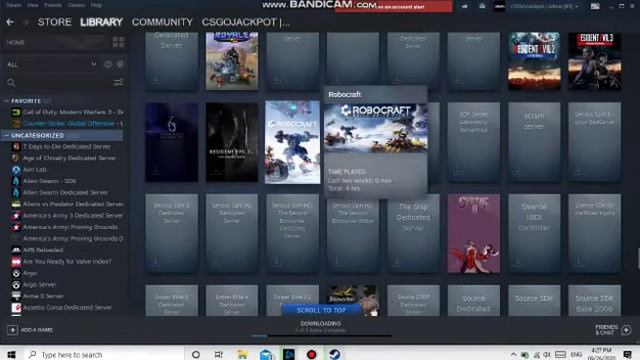Open the Steam menu
640x360 pixels.
(13, 5)
